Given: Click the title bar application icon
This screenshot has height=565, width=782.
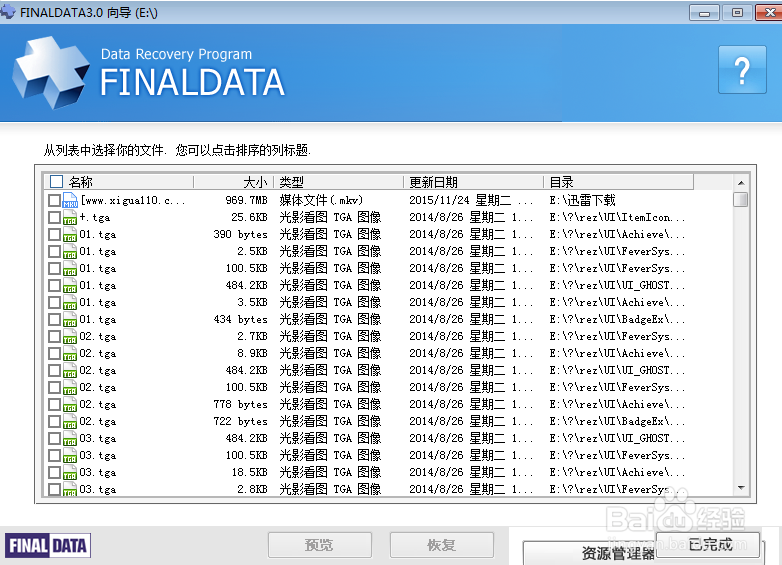Looking at the screenshot, I should pyautogui.click(x=7, y=12).
